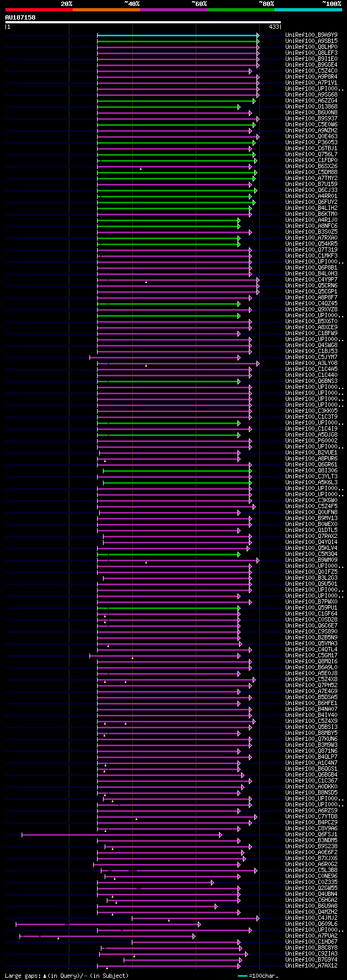Select hit UniRef100_Q5CRN6
347x980 pixels.
[x=311, y=286]
